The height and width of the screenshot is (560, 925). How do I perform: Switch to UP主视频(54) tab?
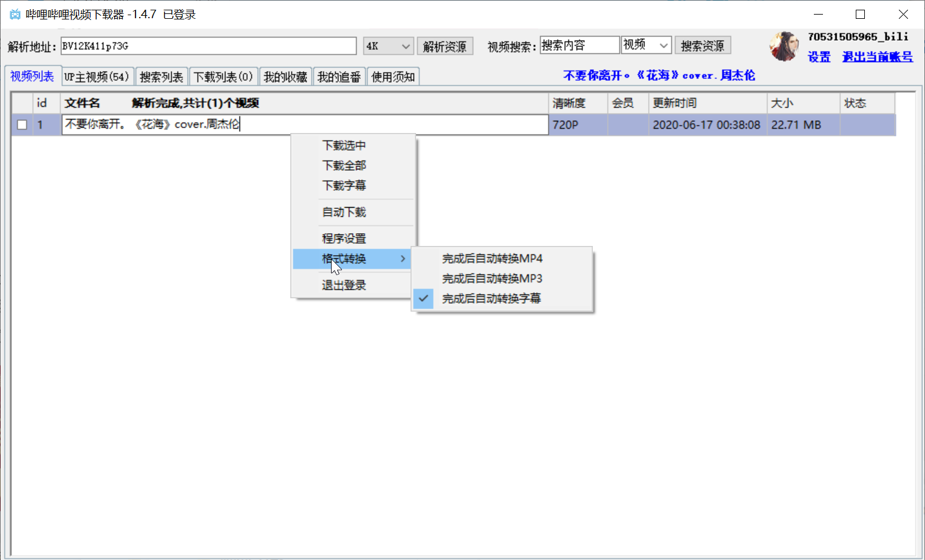point(97,77)
